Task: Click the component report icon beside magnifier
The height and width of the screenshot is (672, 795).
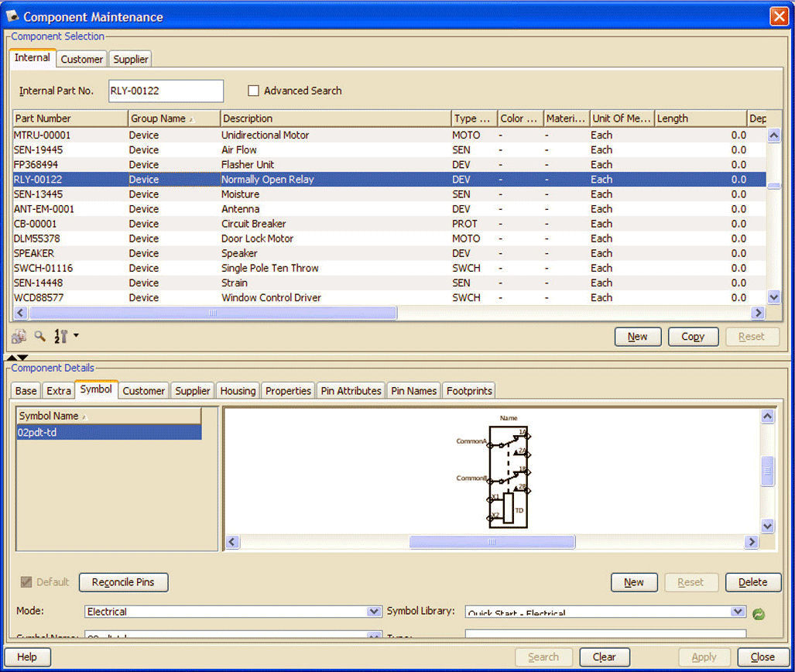Action: click(19, 336)
